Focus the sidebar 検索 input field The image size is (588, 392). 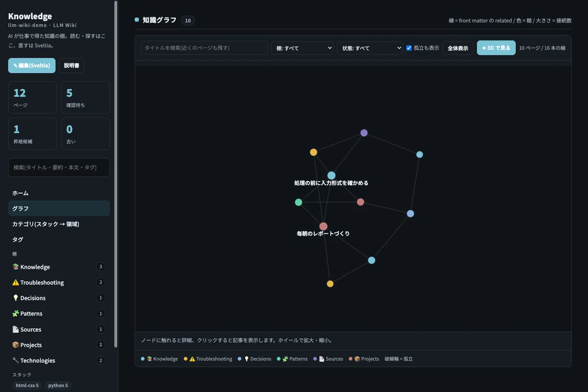click(59, 167)
